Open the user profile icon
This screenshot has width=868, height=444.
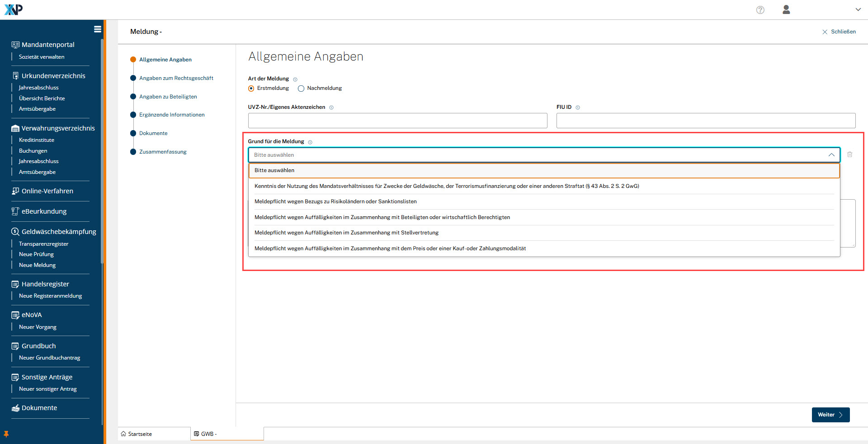tap(786, 10)
